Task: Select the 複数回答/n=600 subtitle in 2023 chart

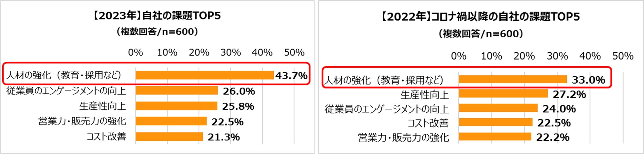Action: click(x=157, y=32)
